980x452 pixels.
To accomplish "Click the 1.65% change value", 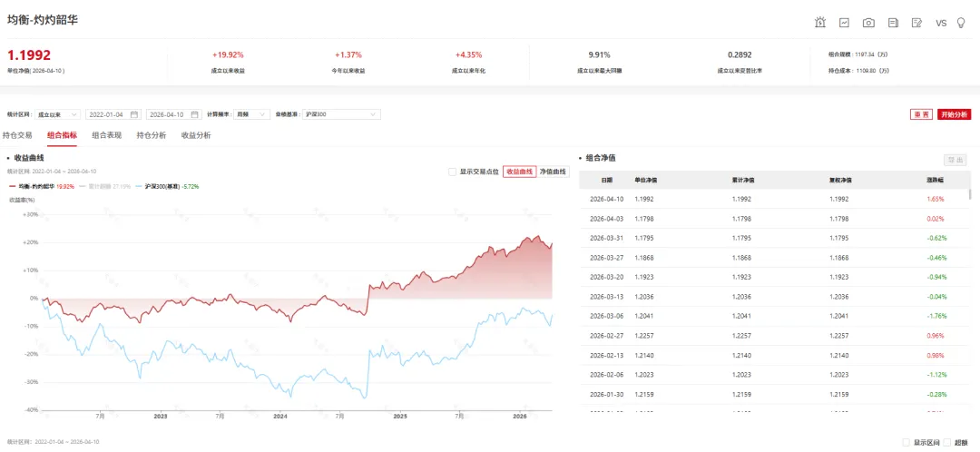I will (x=936, y=199).
